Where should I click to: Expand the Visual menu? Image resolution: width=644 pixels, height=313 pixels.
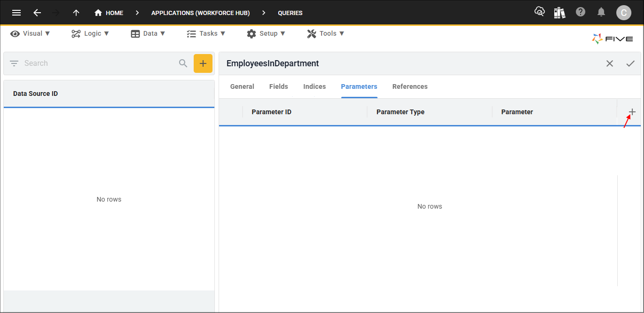pos(31,33)
